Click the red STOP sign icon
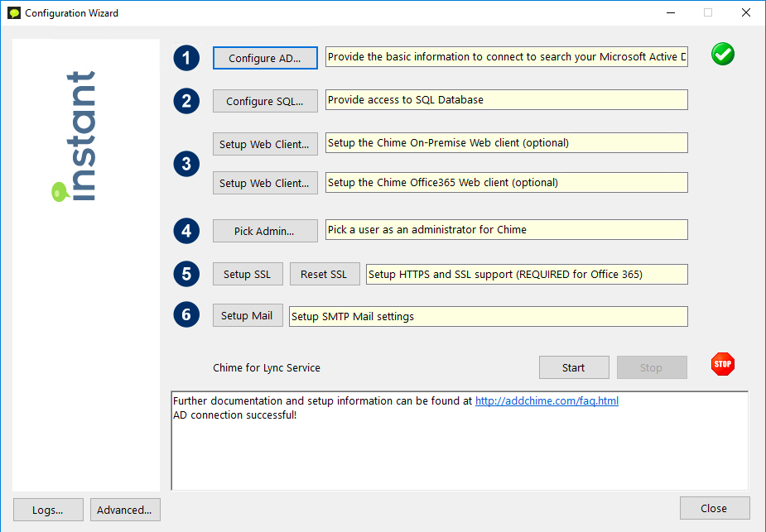 click(x=722, y=364)
